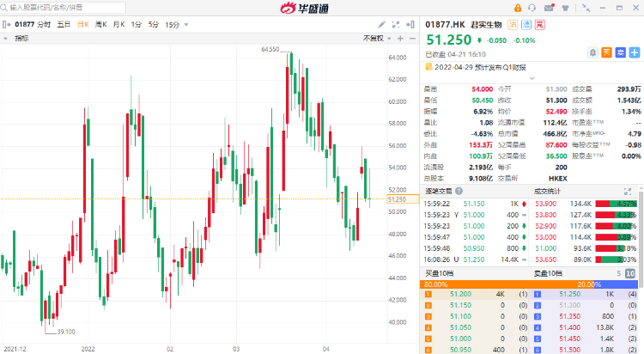
Task: Click the 15:59:22 tick trade row
Action: [x=475, y=204]
